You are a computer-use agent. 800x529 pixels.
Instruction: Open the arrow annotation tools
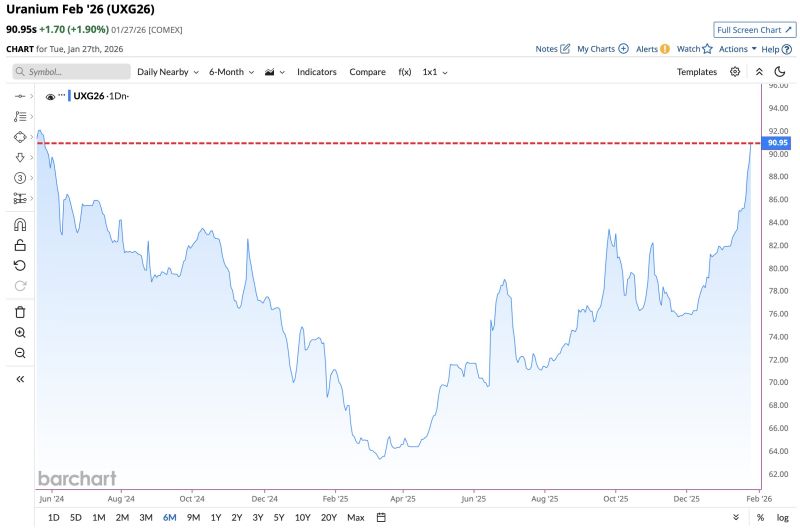pos(20,157)
